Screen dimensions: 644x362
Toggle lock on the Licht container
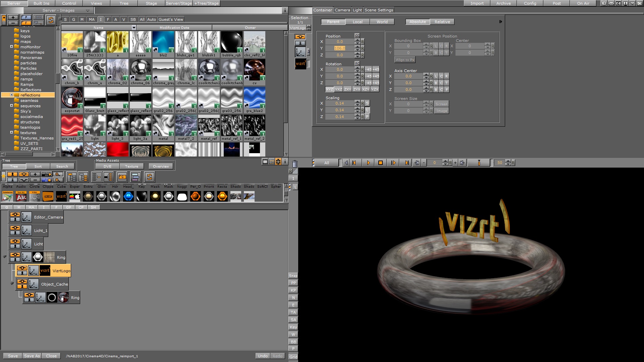point(15,246)
